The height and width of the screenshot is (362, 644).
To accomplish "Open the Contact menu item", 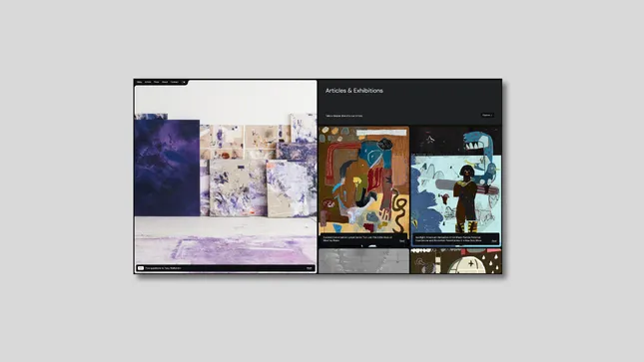I will click(x=175, y=82).
